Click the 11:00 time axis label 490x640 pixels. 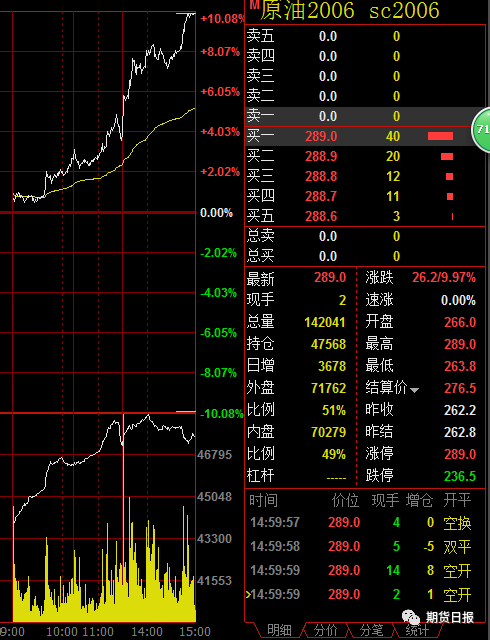[98, 632]
